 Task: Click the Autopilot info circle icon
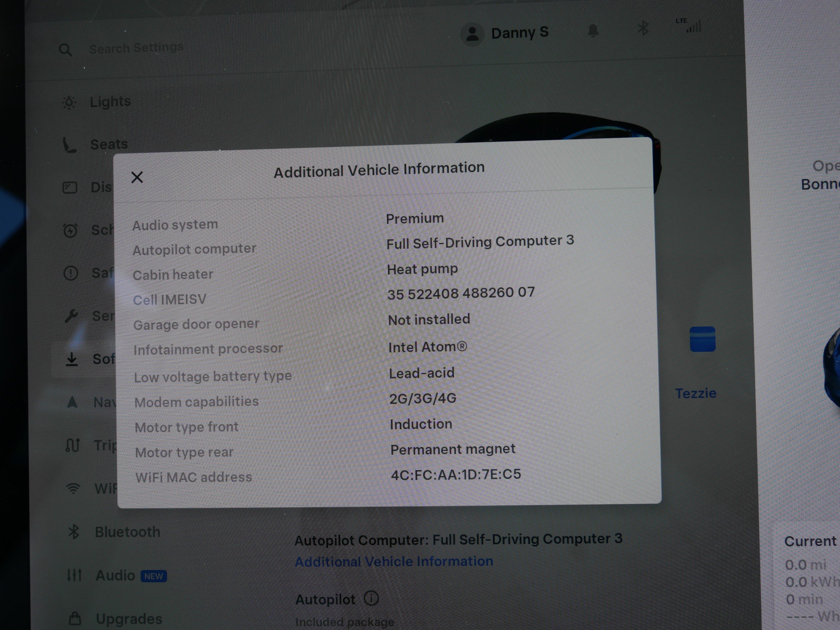(371, 598)
